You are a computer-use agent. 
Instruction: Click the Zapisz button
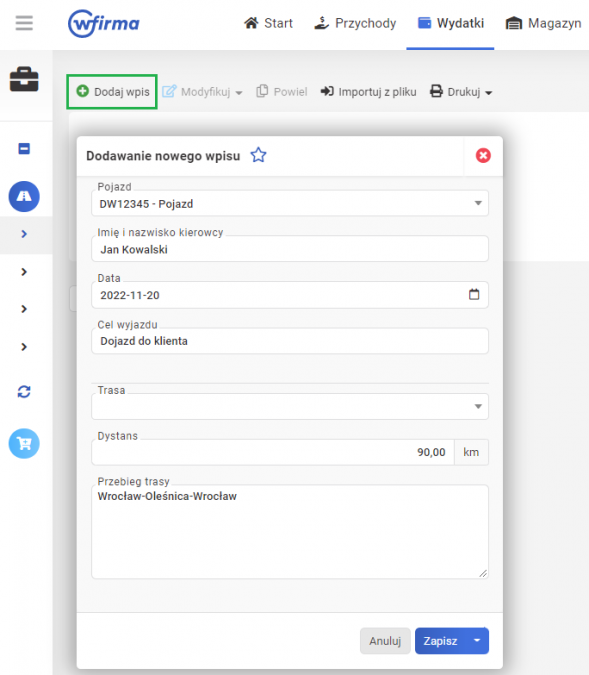click(440, 641)
